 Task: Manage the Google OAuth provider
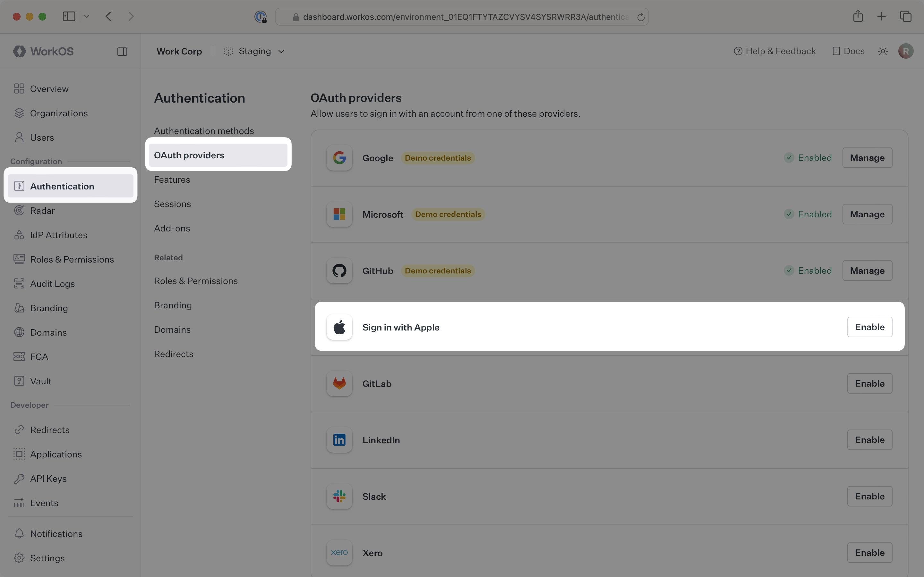(x=867, y=158)
